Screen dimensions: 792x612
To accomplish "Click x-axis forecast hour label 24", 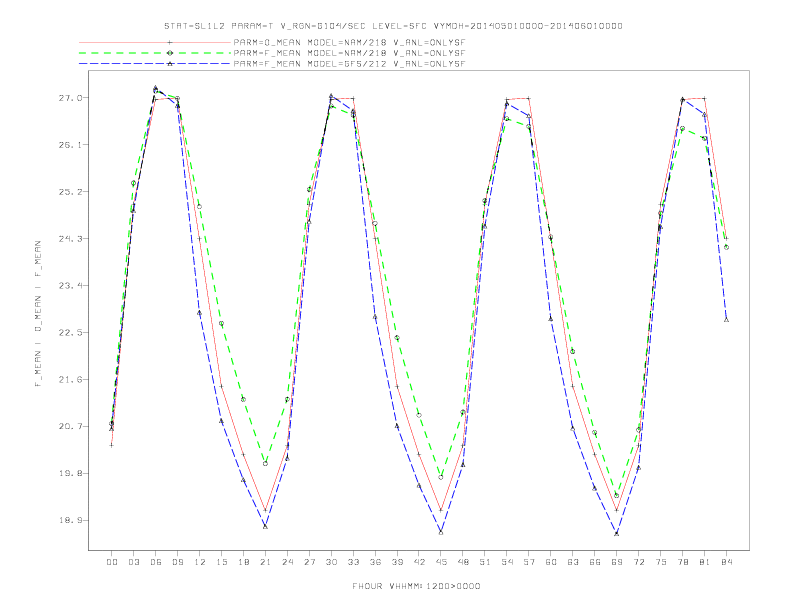I will [287, 562].
